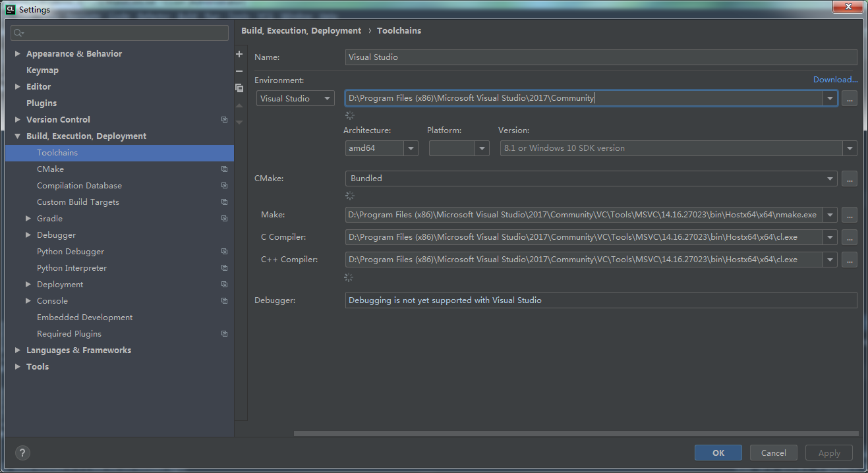Select CMake in the settings tree
Screen dimensions: 868x473
(49, 169)
